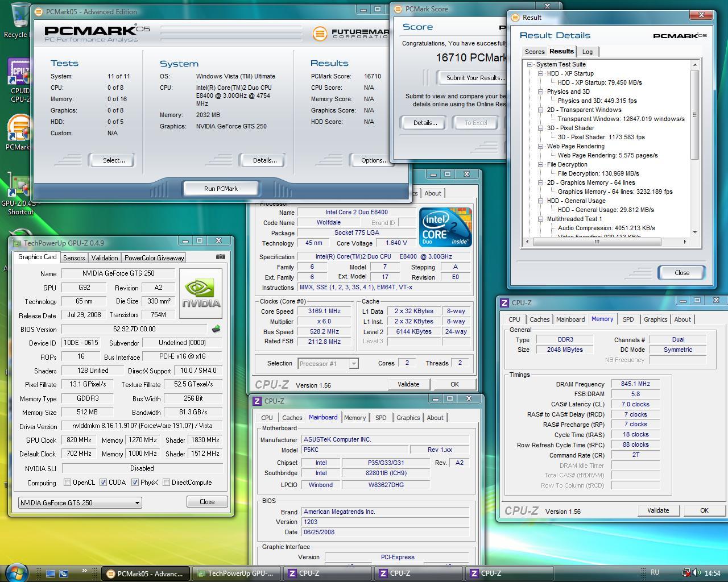Image resolution: width=728 pixels, height=582 pixels.
Task: Collapse the System Test Suite tree node
Action: coord(530,65)
